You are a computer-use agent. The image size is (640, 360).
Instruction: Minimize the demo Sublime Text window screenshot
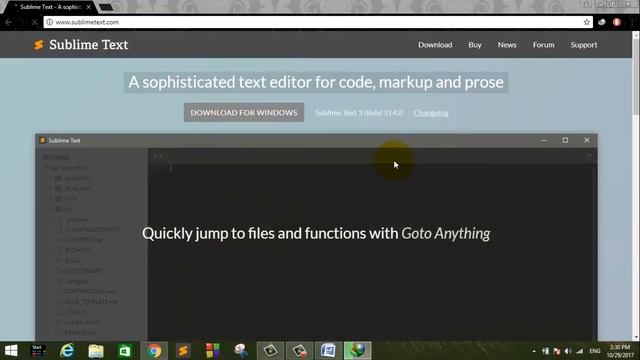coord(544,140)
